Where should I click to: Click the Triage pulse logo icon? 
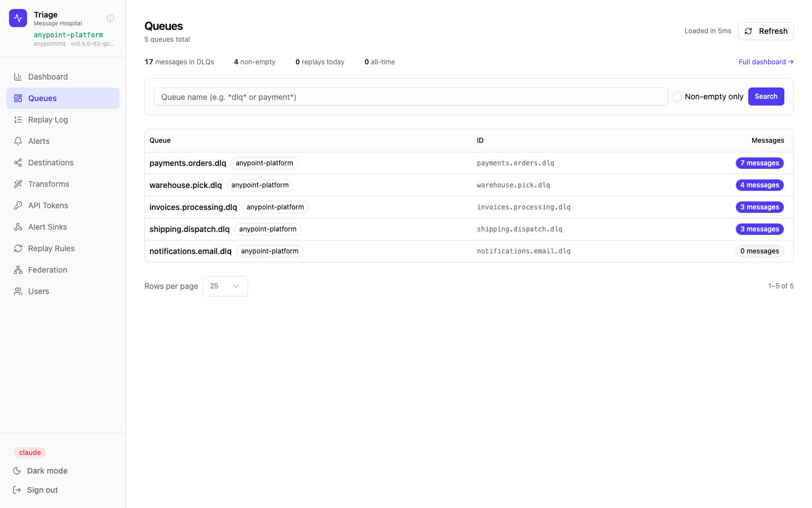tap(18, 18)
